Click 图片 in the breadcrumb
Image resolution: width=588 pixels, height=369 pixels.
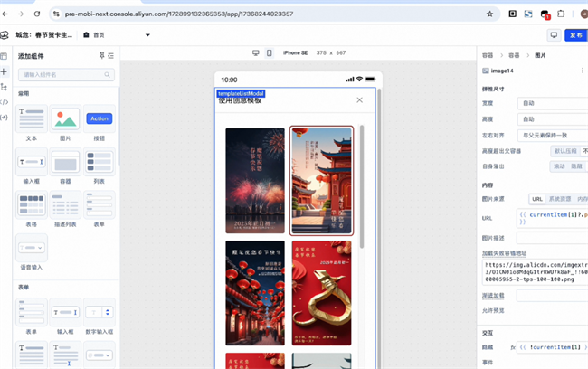click(x=540, y=55)
